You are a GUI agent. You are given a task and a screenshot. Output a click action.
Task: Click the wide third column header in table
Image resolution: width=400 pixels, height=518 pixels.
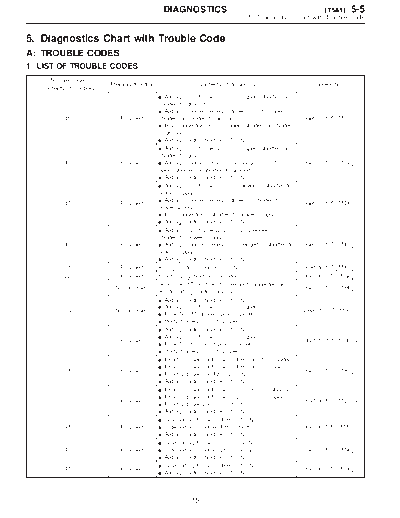click(x=226, y=85)
